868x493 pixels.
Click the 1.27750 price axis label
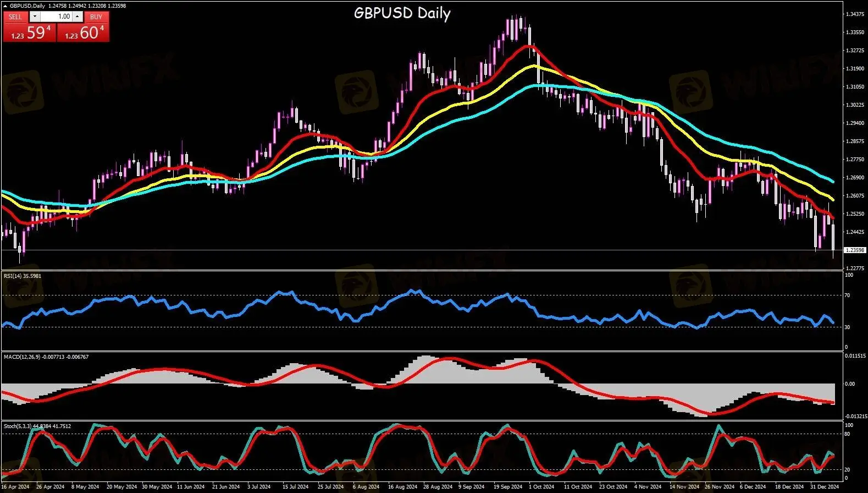point(854,160)
